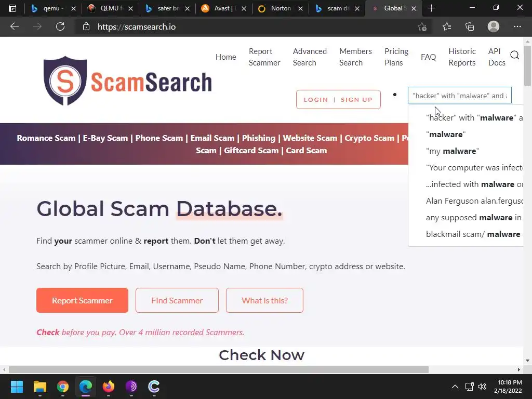Launch File Explorer from the taskbar
The width and height of the screenshot is (532, 399).
[x=39, y=387]
